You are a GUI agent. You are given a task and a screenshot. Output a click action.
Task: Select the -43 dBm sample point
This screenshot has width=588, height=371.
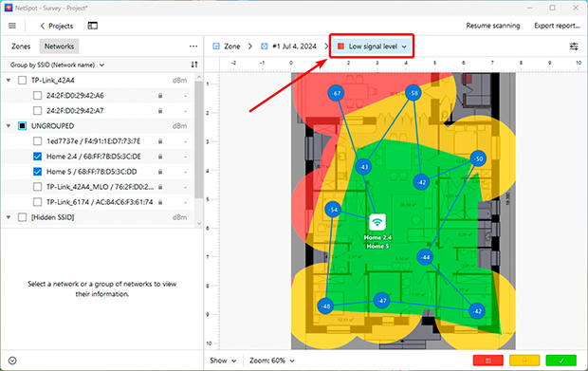coord(363,167)
